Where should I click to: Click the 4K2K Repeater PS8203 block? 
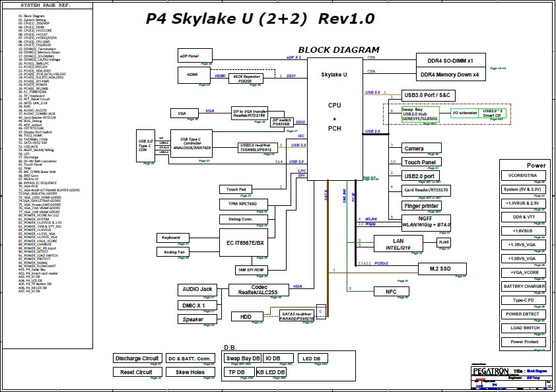(x=246, y=79)
